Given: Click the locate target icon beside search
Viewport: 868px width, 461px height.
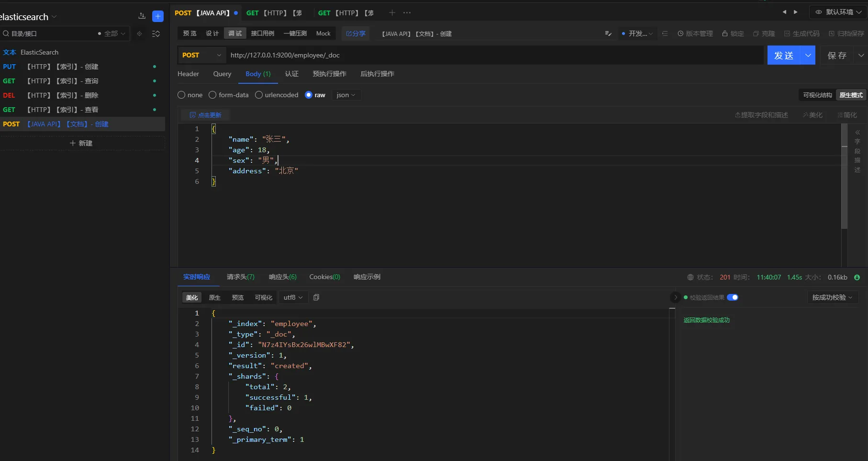Looking at the screenshot, I should pos(139,34).
